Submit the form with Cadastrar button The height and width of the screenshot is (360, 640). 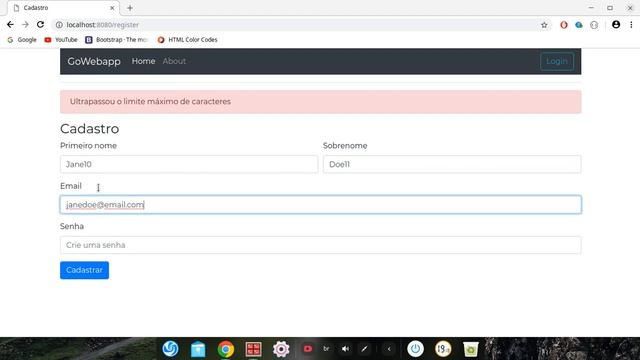tap(84, 270)
